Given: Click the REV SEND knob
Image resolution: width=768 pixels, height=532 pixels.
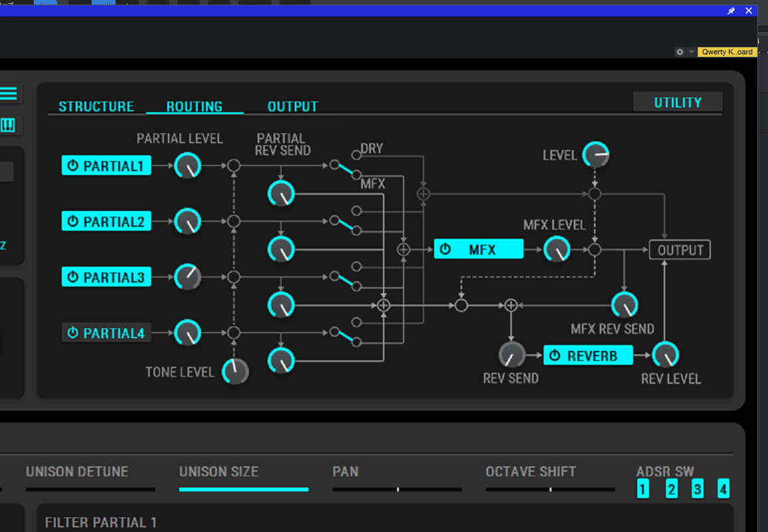Looking at the screenshot, I should tap(511, 355).
